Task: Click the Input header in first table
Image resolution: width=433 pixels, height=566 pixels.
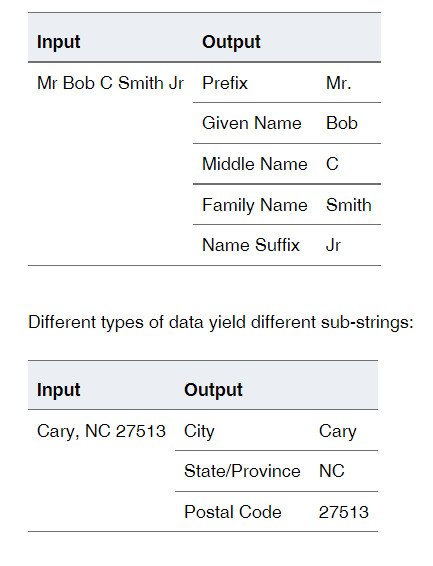Action: pos(58,42)
